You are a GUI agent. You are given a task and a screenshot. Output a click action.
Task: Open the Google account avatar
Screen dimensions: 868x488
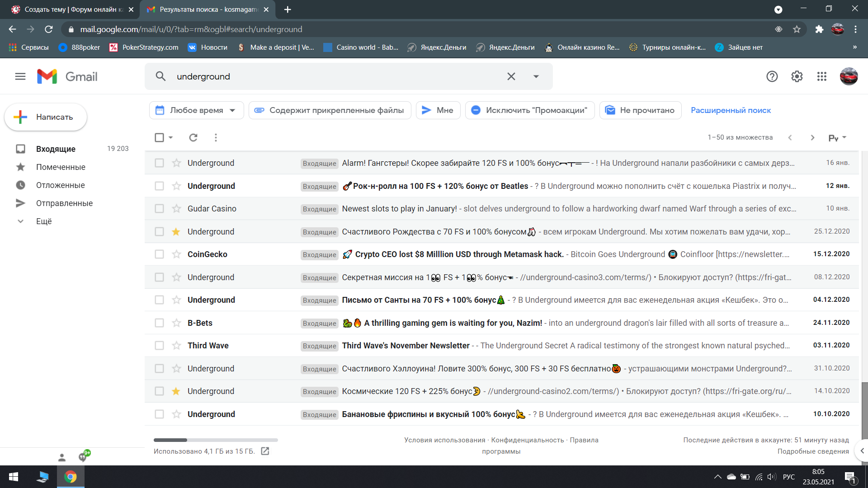pos(849,76)
